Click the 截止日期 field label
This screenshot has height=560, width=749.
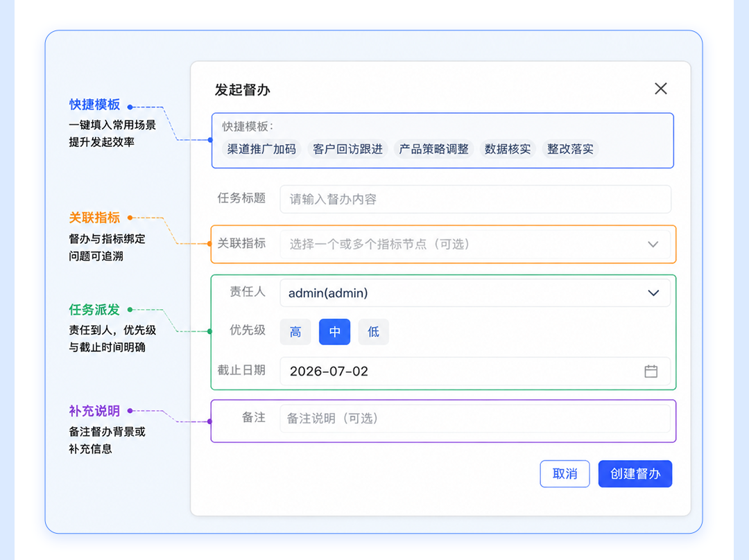click(x=241, y=370)
